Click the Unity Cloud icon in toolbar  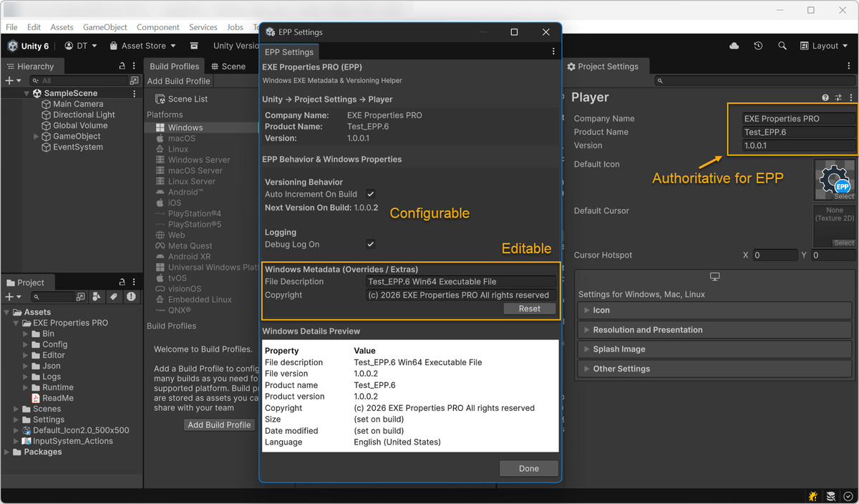point(734,46)
